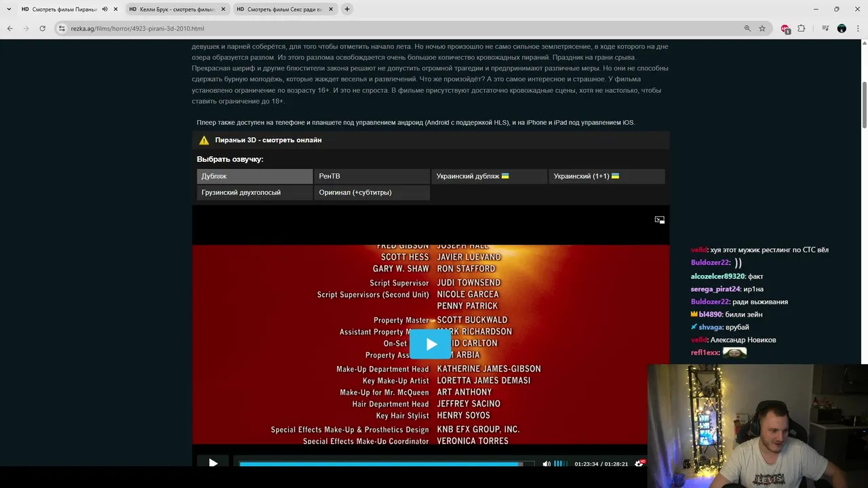The image size is (868, 488).
Task: Switch to the Келли Брук browser tab
Action: pos(178,9)
